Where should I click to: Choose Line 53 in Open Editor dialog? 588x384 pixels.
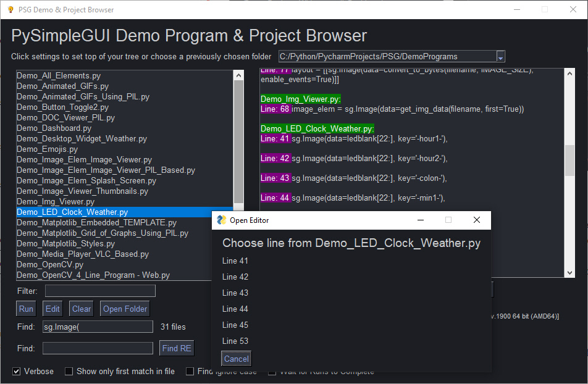[x=235, y=341]
